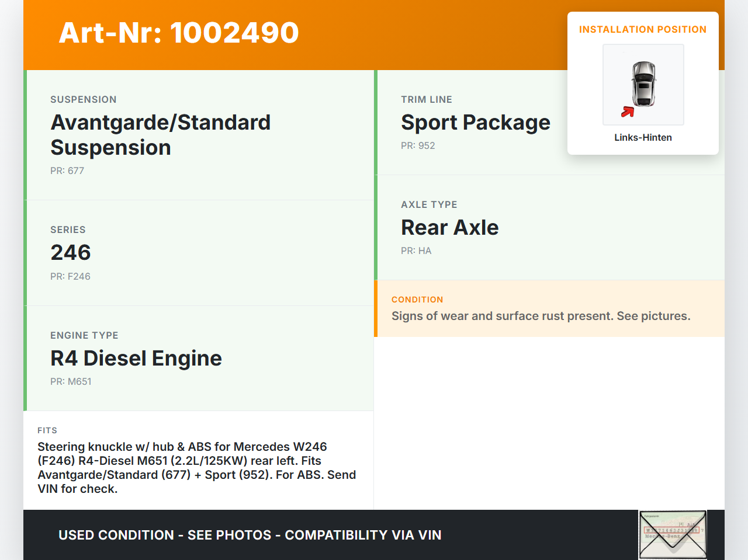Image resolution: width=748 pixels, height=560 pixels.
Task: Click the PR: F246 code
Action: point(70,276)
